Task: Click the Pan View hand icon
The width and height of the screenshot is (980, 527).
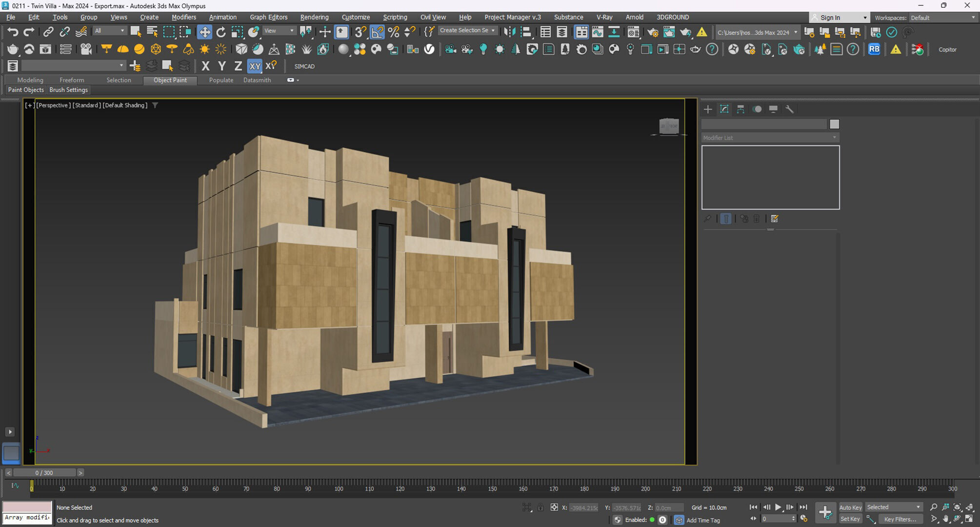Action: click(946, 519)
